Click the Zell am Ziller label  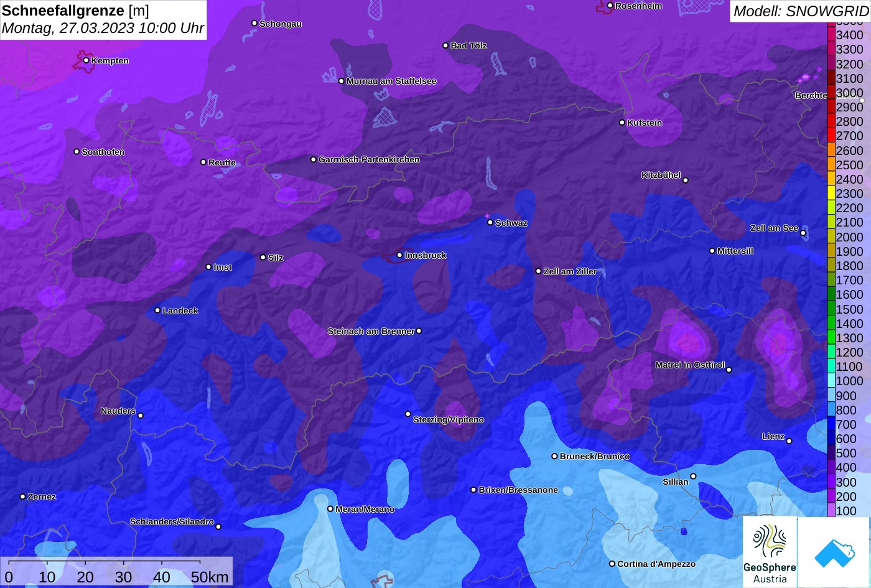571,272
